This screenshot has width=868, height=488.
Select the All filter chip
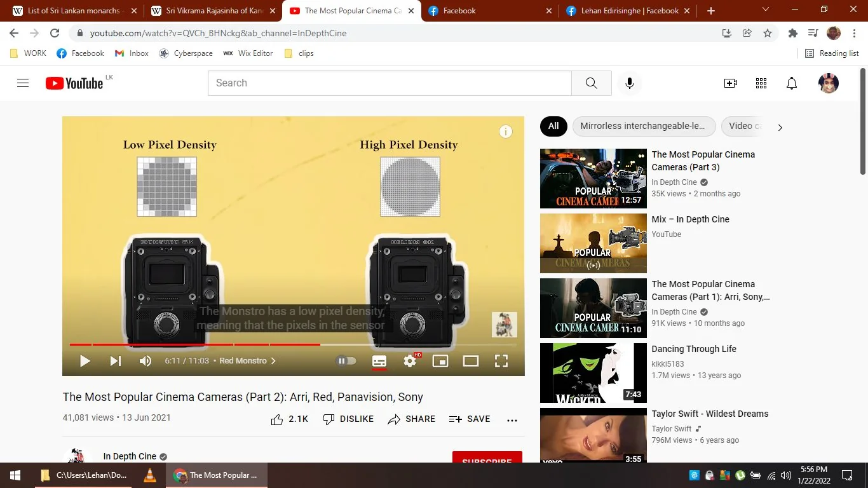[x=553, y=126]
